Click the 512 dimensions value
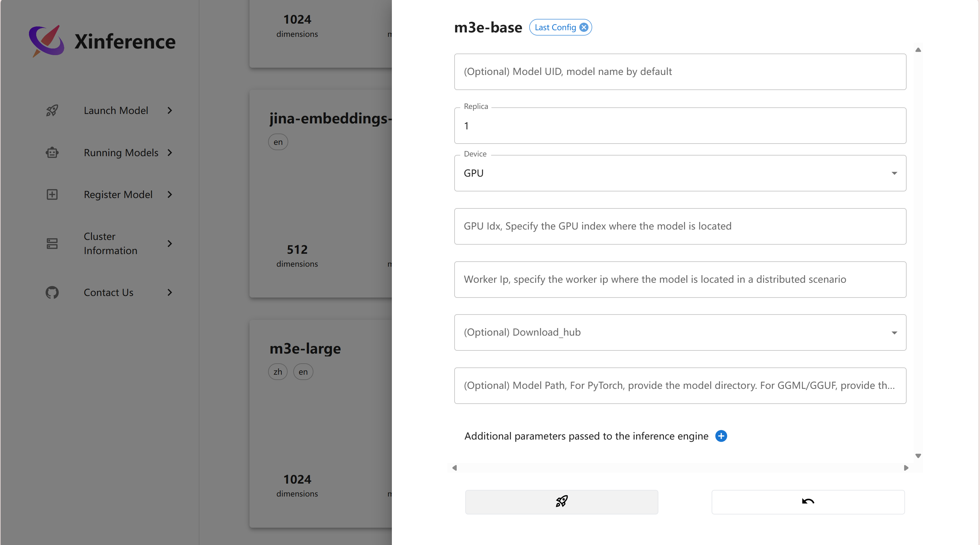Screen dimensions: 980x545 297,249
